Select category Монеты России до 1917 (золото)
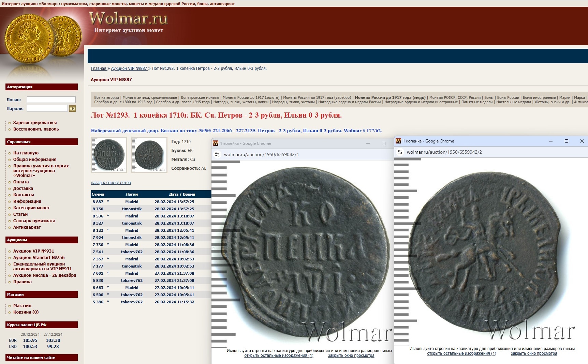The image size is (588, 364). tap(251, 97)
